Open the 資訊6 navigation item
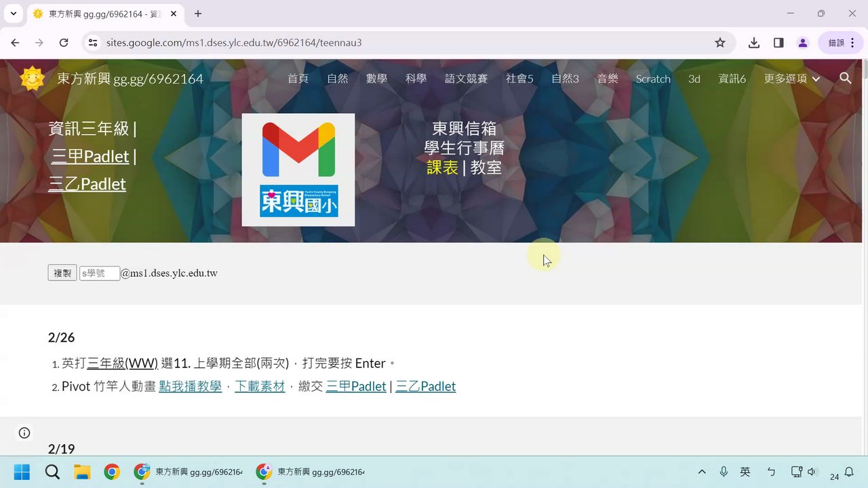This screenshot has width=868, height=488. click(x=732, y=79)
